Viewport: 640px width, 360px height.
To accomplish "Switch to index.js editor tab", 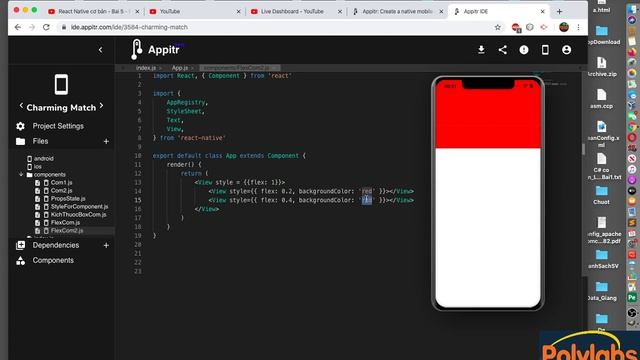I will [146, 68].
